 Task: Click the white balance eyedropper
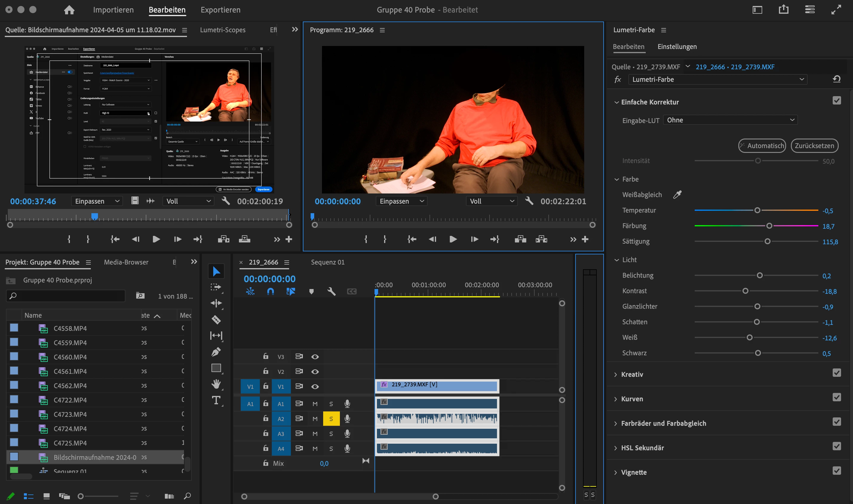tap(677, 195)
